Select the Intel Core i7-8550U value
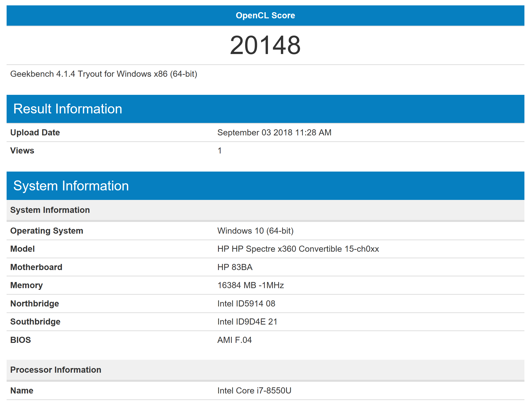This screenshot has width=532, height=403. pyautogui.click(x=254, y=391)
